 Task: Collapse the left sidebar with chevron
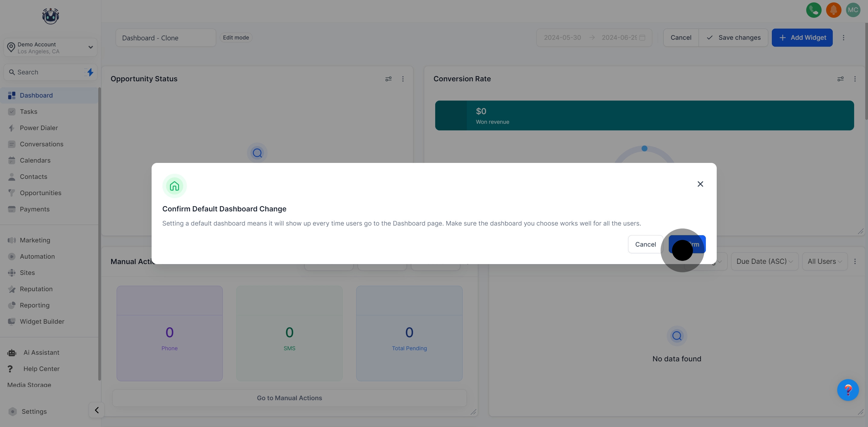click(x=97, y=410)
